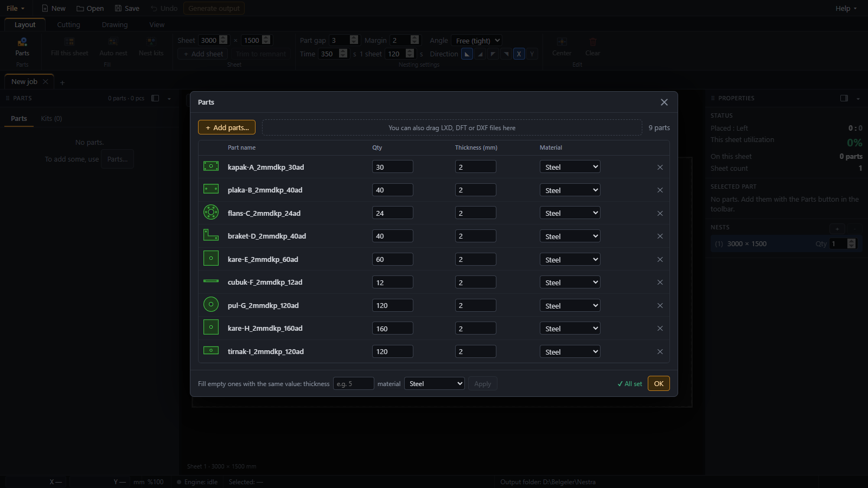Confirm the dialog with OK

[x=659, y=383]
